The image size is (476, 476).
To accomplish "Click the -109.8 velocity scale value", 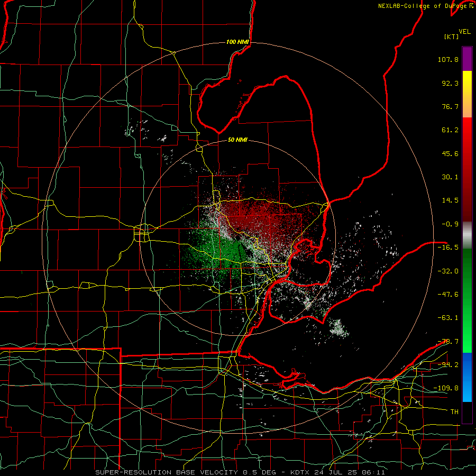I will 446,388.
